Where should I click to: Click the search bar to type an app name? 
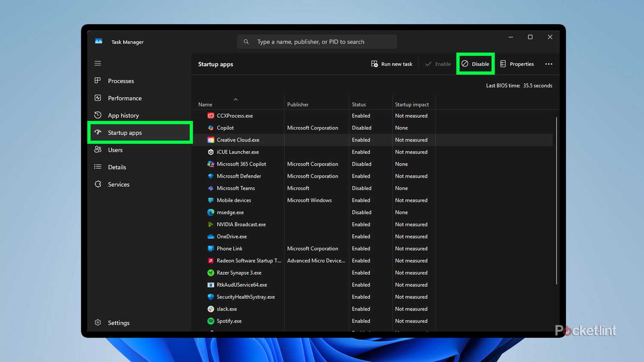coord(316,42)
